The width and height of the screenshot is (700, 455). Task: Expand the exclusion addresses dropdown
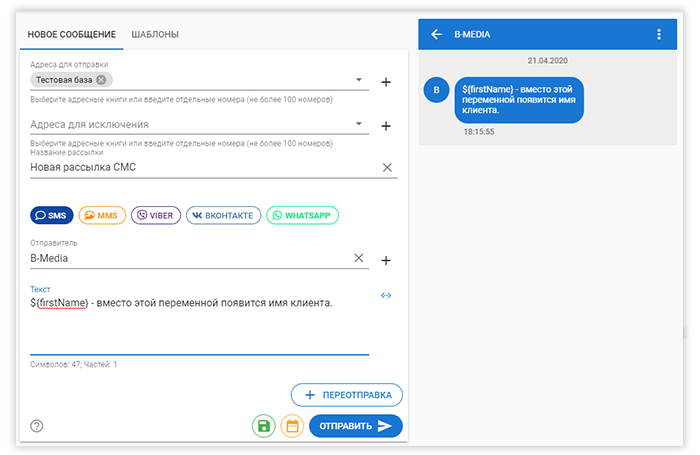(360, 125)
